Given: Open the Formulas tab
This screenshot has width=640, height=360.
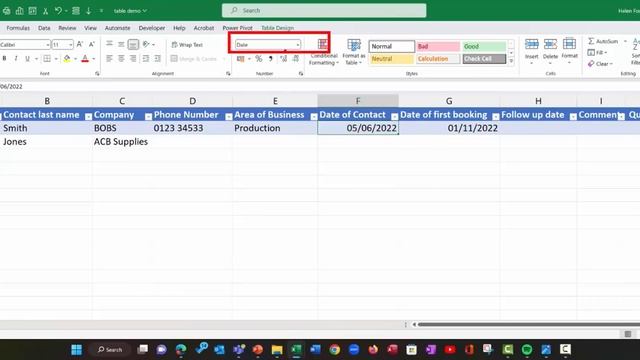Looking at the screenshot, I should click(18, 28).
